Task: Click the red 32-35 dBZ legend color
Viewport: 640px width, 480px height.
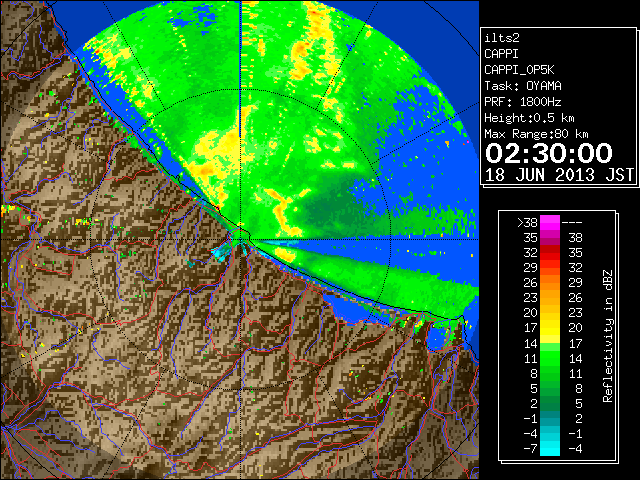Action: pyautogui.click(x=550, y=253)
